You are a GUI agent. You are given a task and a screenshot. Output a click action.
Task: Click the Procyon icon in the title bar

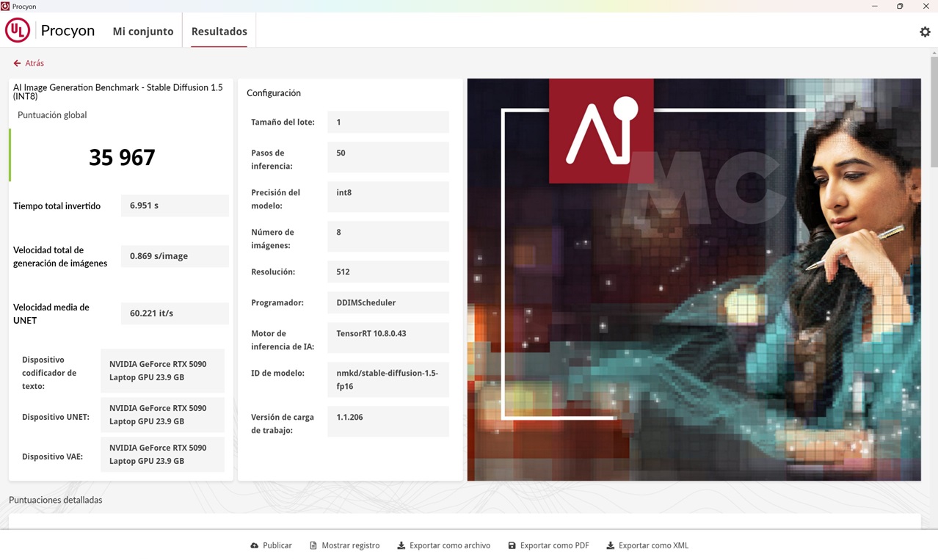click(5, 6)
